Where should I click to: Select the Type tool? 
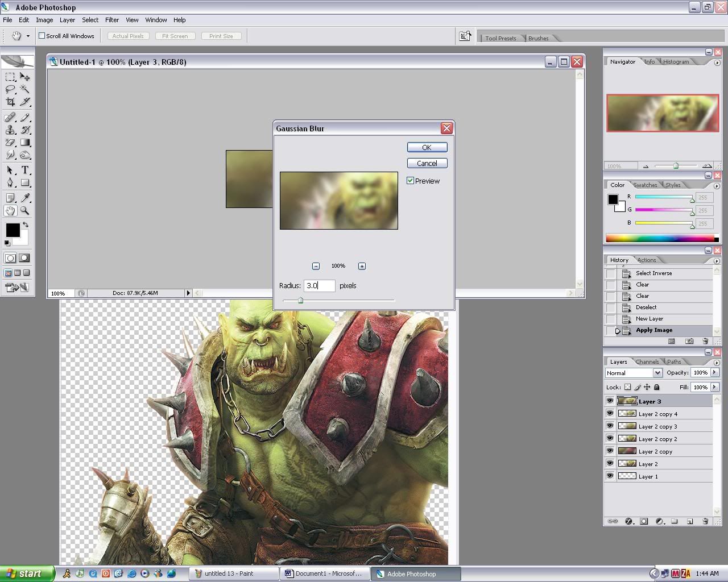coord(25,170)
